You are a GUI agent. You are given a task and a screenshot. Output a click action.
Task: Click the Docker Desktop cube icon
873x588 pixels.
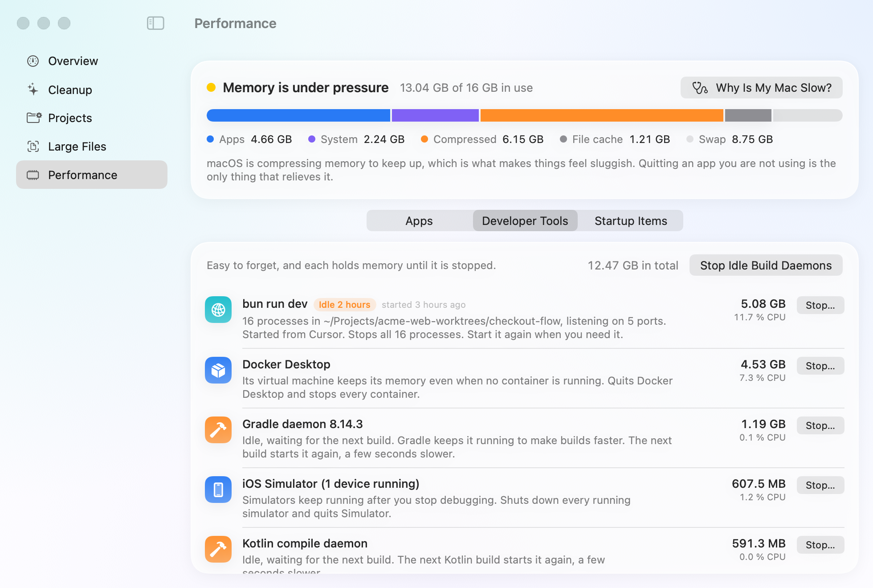[218, 370]
